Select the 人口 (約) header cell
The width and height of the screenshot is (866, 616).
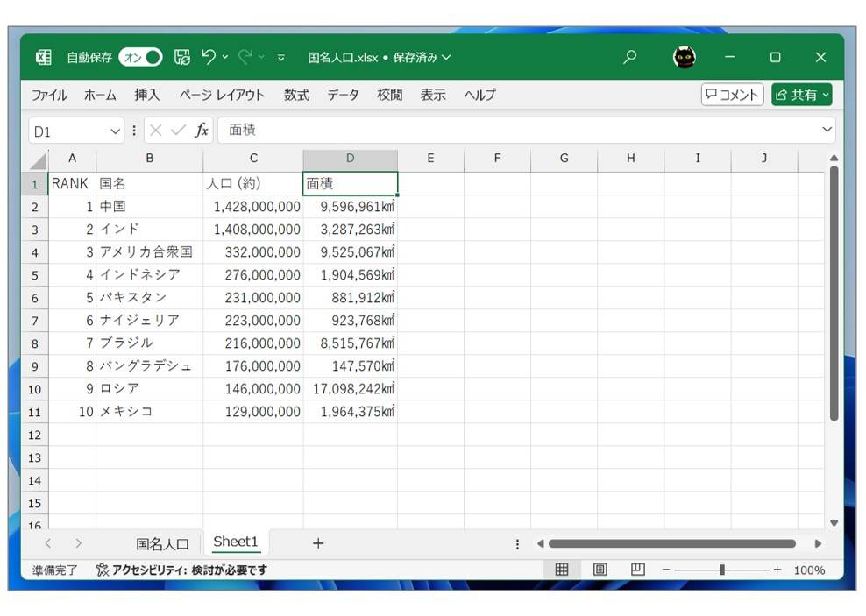(x=253, y=184)
